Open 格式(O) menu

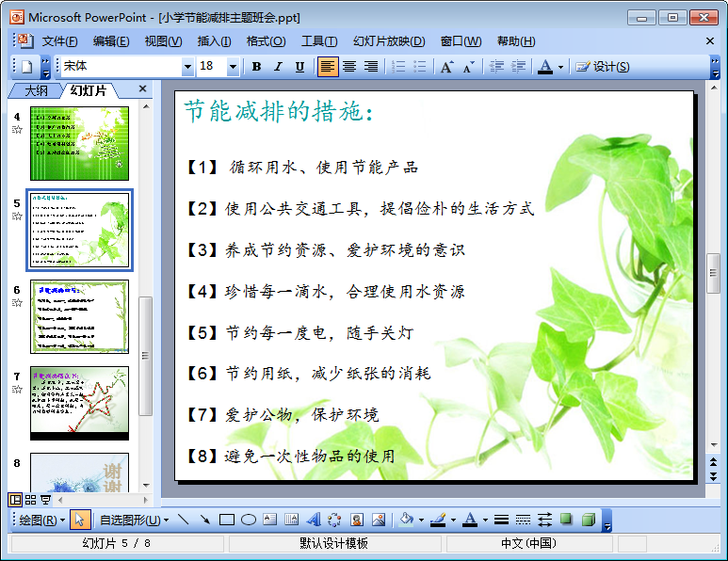coord(266,41)
